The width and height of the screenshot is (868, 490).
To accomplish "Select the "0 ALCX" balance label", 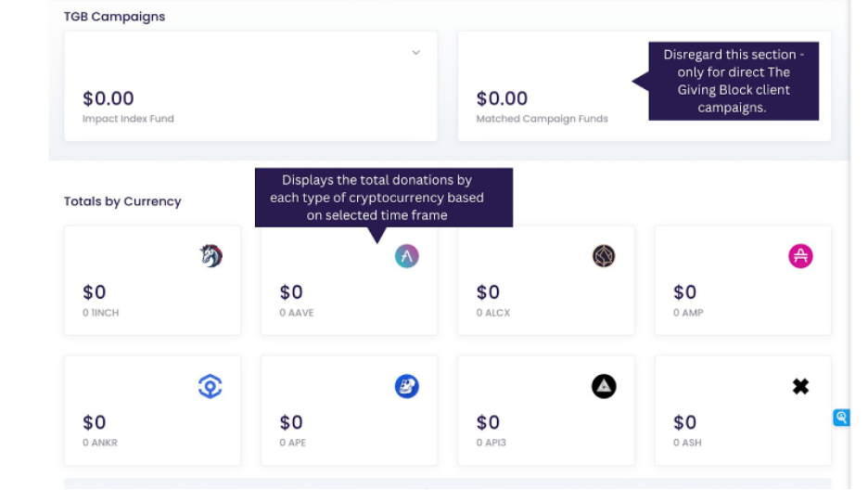I will click(492, 313).
